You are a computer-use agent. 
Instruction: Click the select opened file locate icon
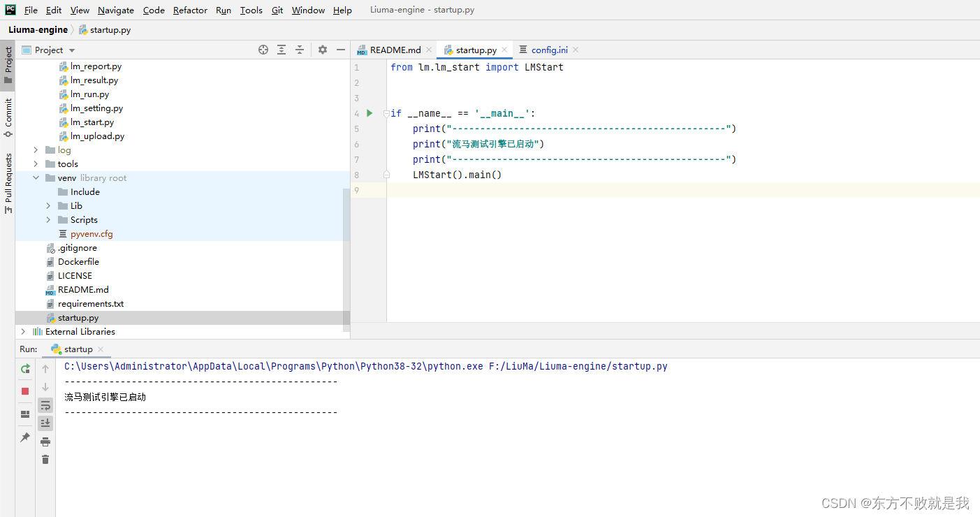pyautogui.click(x=263, y=50)
